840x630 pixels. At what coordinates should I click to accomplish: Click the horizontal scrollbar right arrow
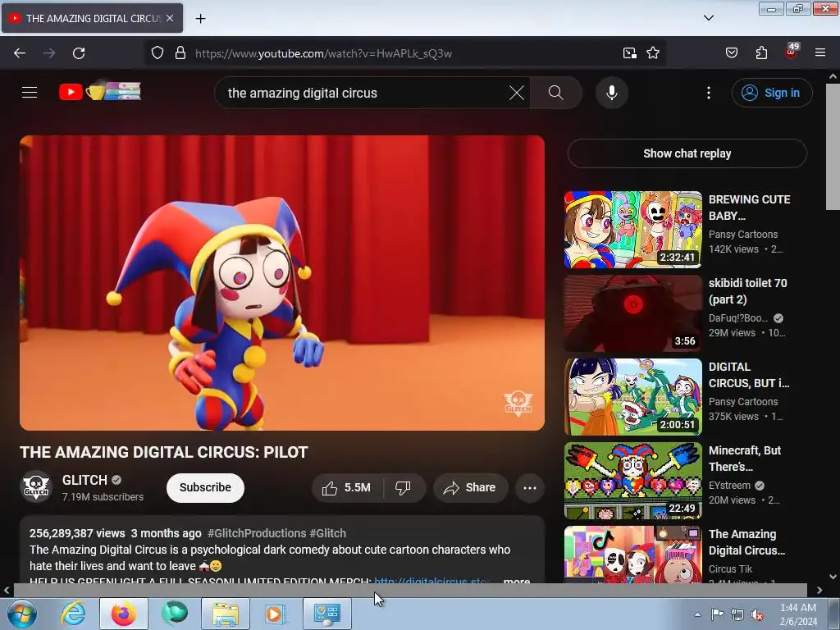[819, 590]
